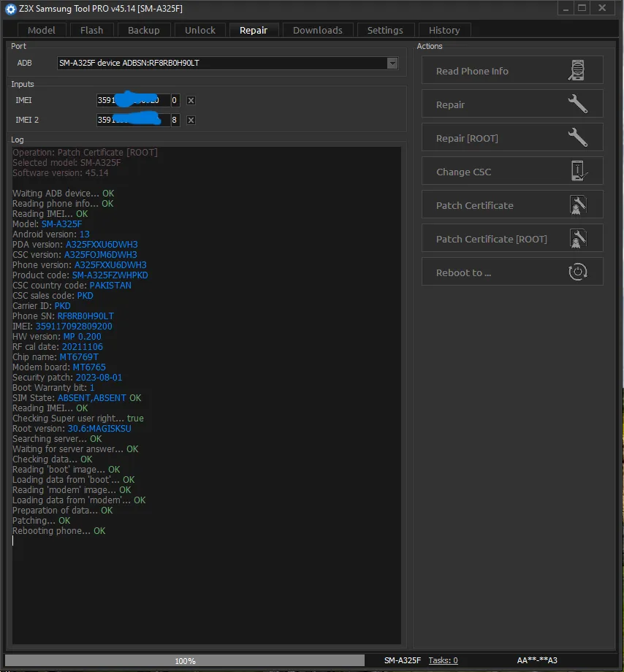This screenshot has width=624, height=672.
Task: Clear the IMEI 2 field with X button
Action: (191, 121)
